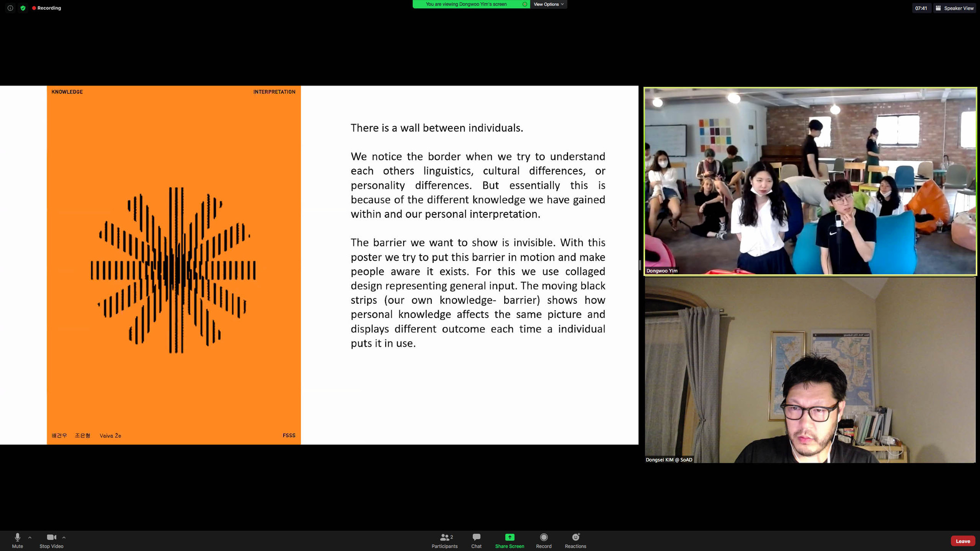Click the FSSS text on poster
The image size is (980, 551).
click(289, 435)
